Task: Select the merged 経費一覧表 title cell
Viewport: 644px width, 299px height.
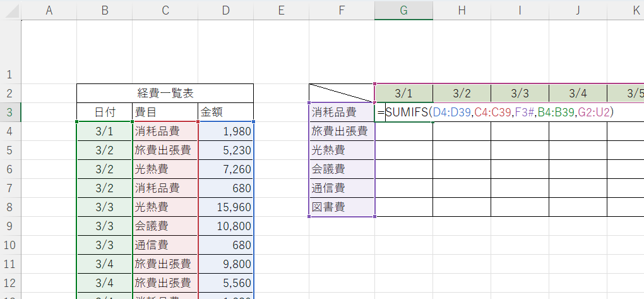Action: 165,94
